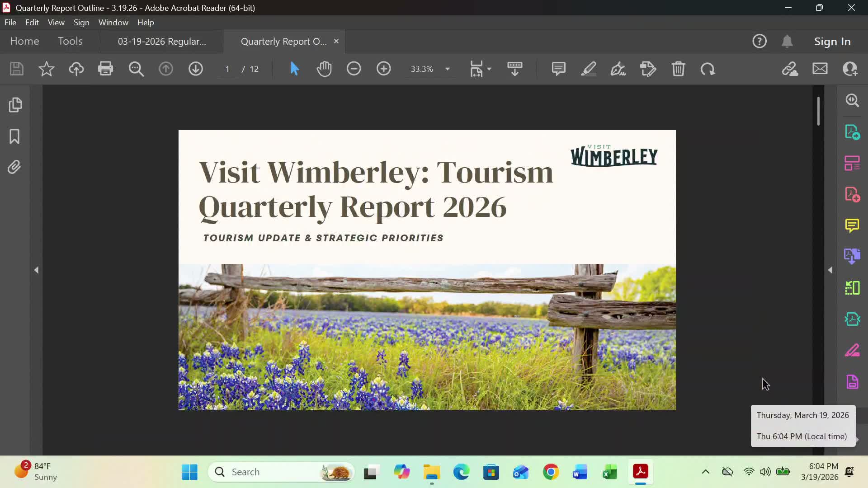Expand the left navigation pane arrow

click(36, 270)
